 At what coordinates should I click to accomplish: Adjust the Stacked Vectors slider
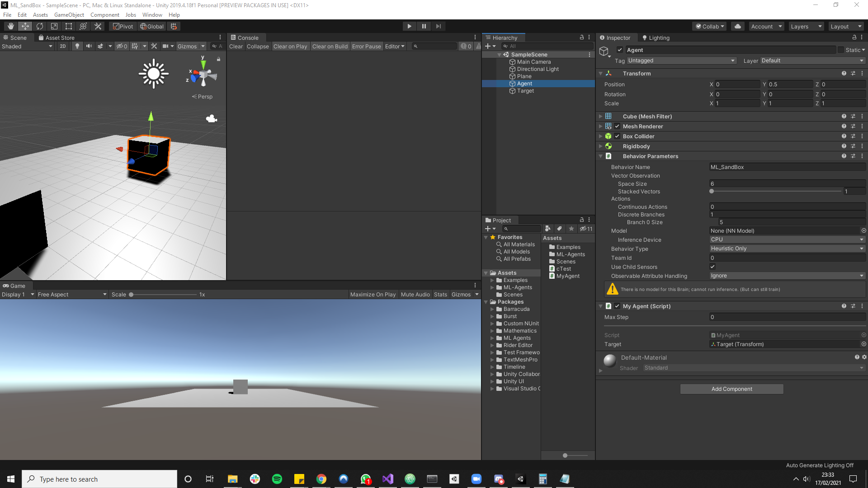click(x=712, y=191)
